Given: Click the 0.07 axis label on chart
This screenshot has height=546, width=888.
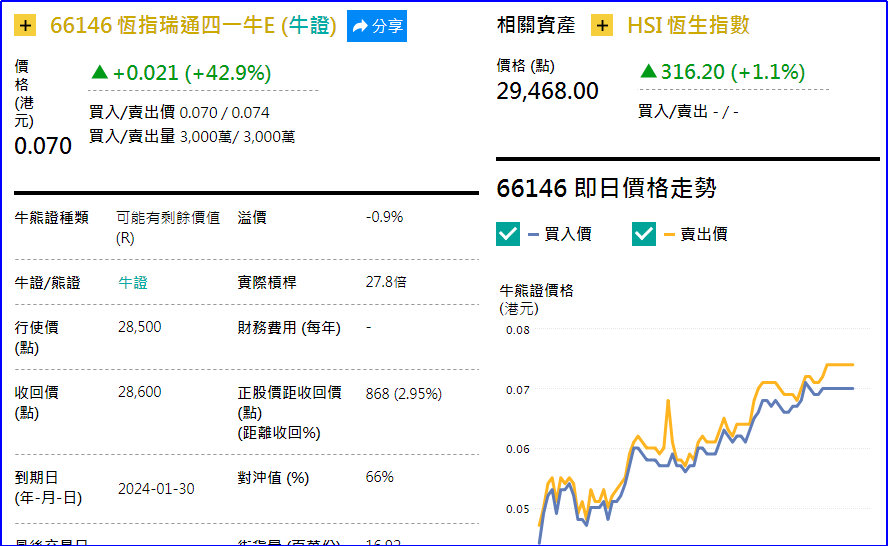Looking at the screenshot, I should (x=518, y=390).
